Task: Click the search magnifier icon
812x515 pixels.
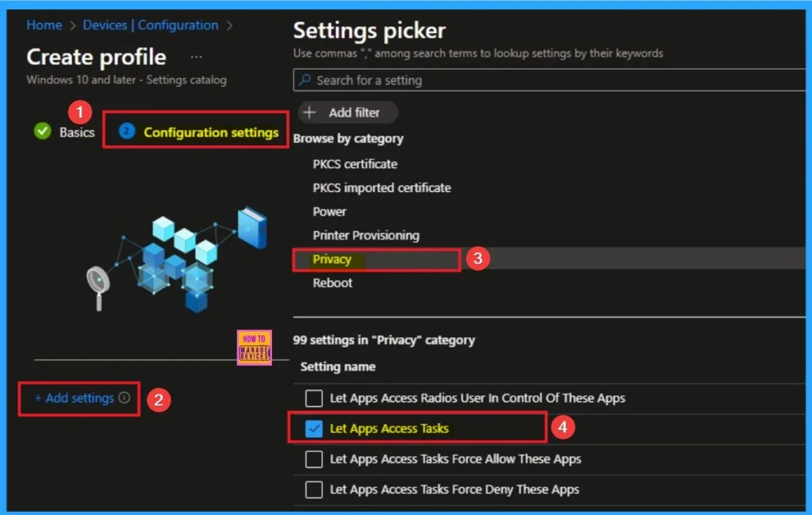Action: tap(304, 80)
